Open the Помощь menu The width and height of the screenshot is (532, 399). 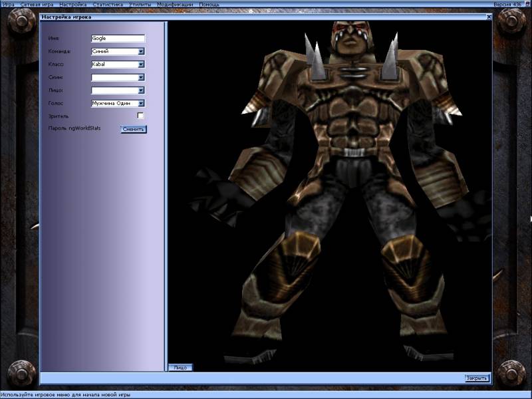coord(209,4)
